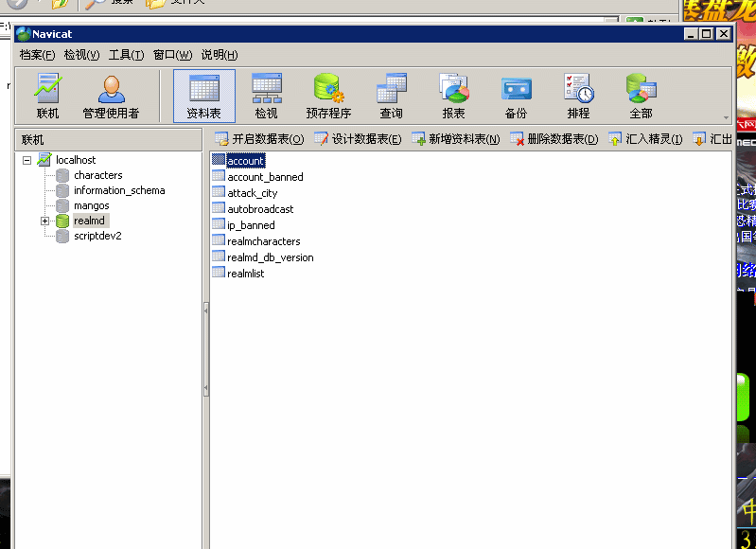Open the 档案(F) menu
Viewport: 756px width, 549px height.
click(x=37, y=55)
